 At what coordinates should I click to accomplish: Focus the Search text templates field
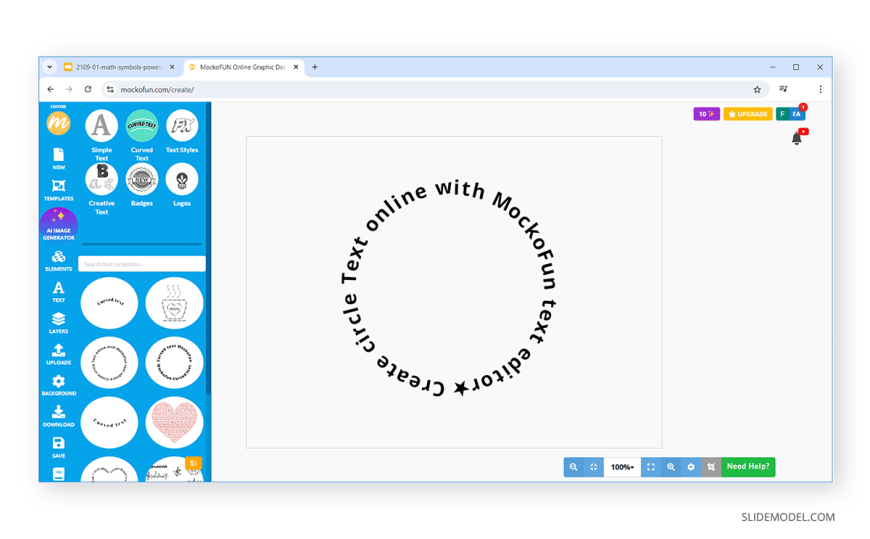click(x=141, y=264)
